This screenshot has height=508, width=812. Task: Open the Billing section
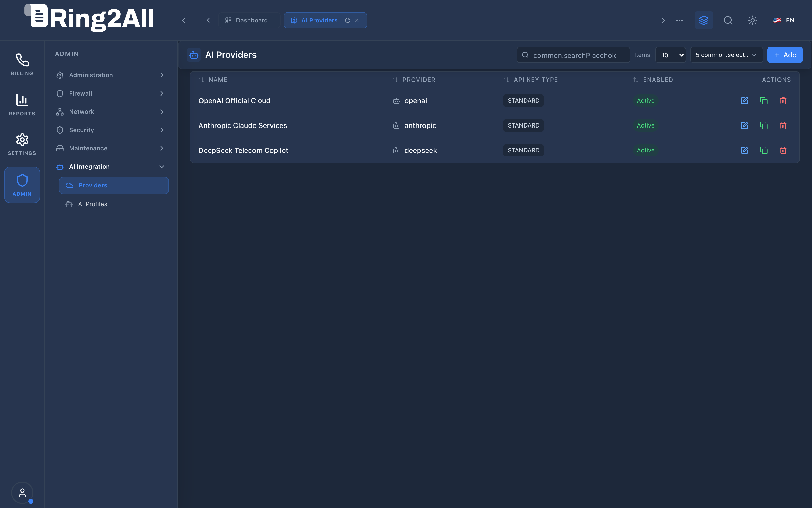click(22, 65)
